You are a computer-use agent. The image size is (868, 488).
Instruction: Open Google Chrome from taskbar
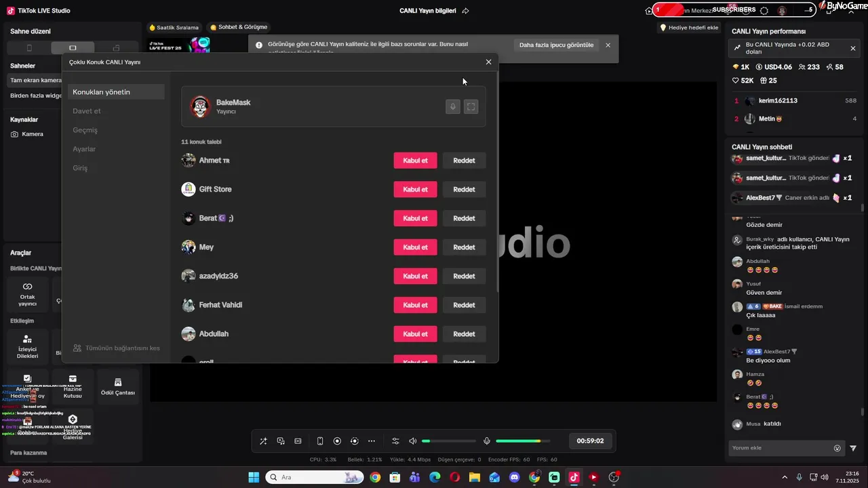[375, 477]
